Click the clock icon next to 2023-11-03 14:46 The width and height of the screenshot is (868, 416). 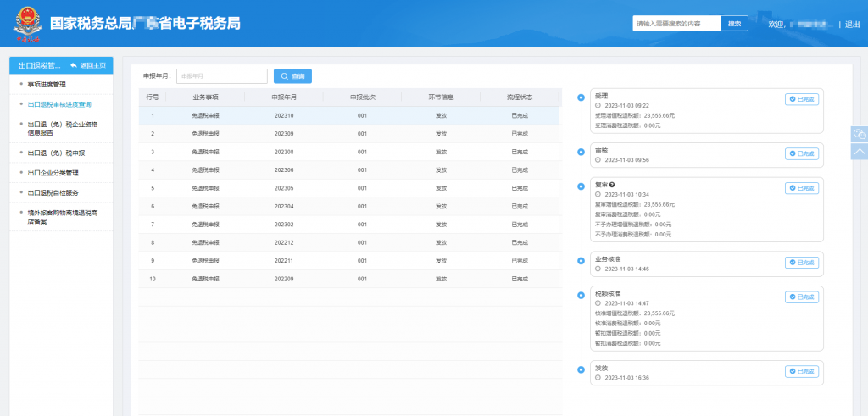click(x=598, y=269)
